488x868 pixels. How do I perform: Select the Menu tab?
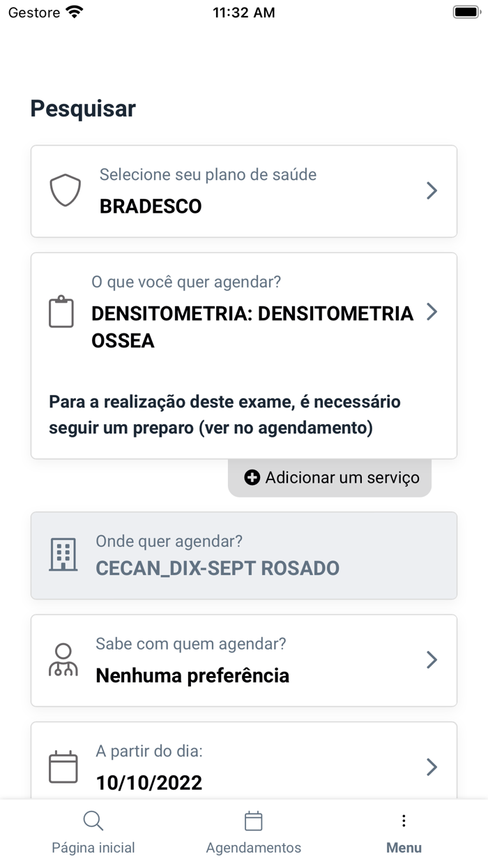[403, 832]
